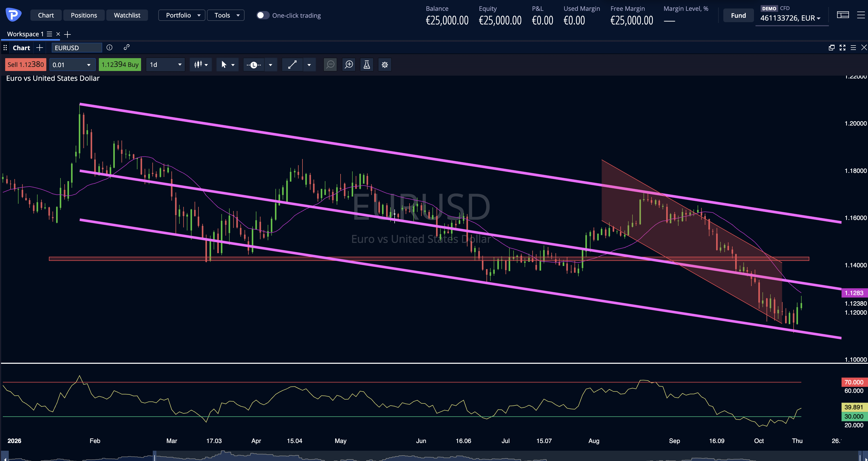Detach chart panel into new window
The height and width of the screenshot is (461, 868).
832,48
